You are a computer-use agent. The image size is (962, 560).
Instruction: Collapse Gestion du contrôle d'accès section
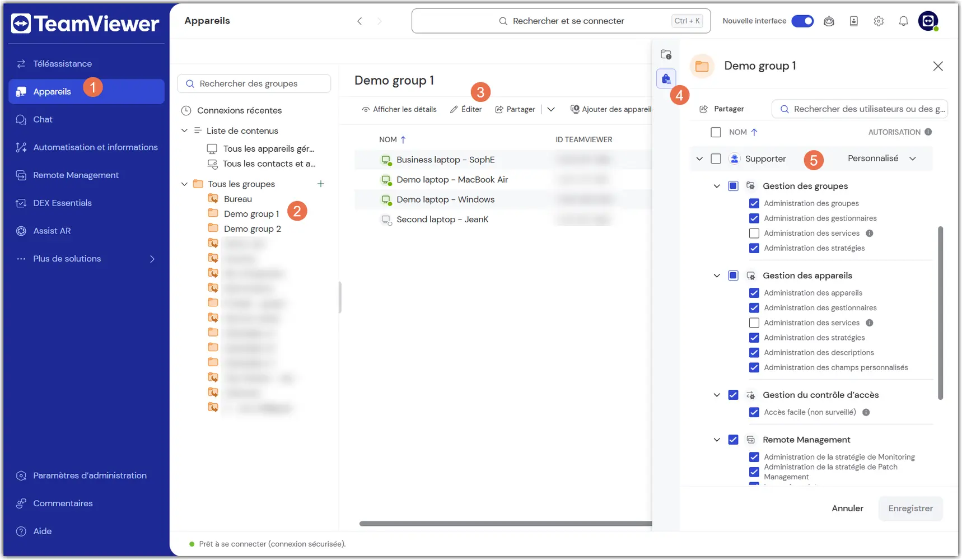tap(717, 395)
